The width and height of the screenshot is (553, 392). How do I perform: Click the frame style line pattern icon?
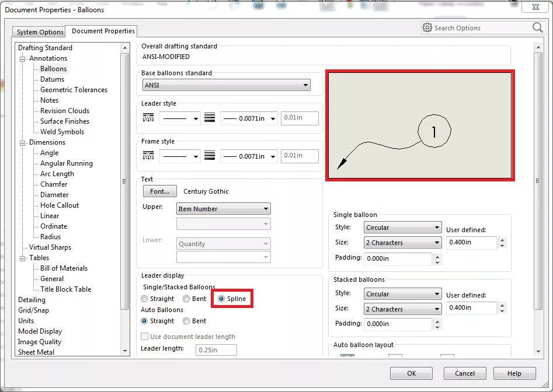[148, 155]
